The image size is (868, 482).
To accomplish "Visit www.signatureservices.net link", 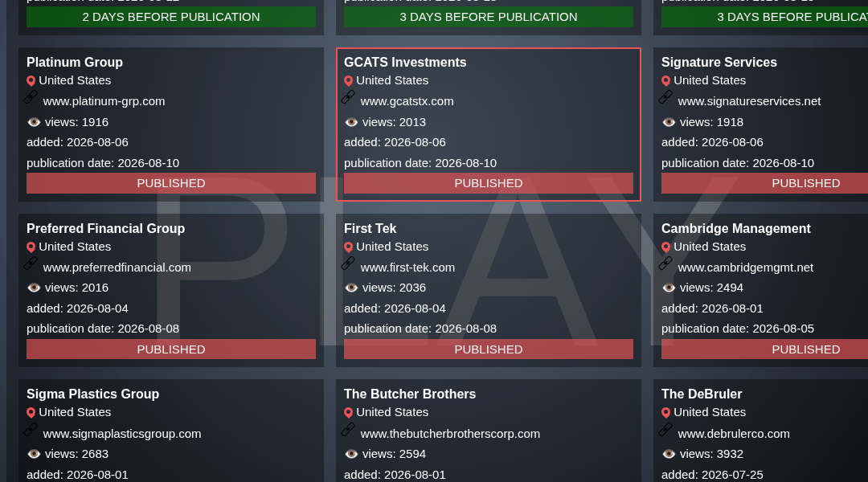I will (750, 101).
